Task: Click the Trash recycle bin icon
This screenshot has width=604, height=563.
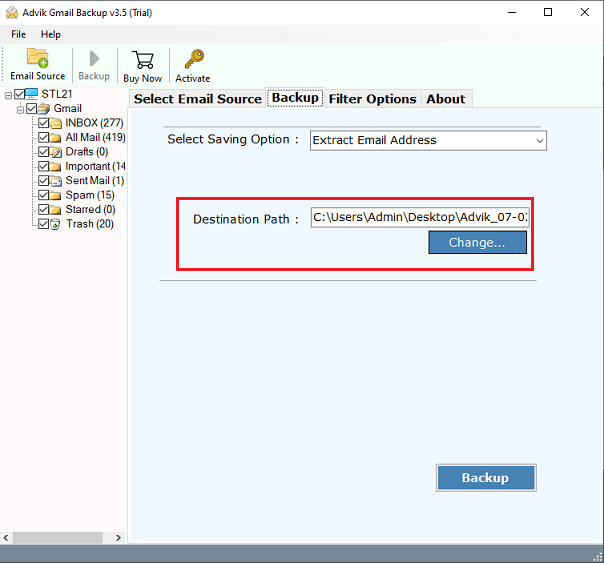Action: [55, 224]
